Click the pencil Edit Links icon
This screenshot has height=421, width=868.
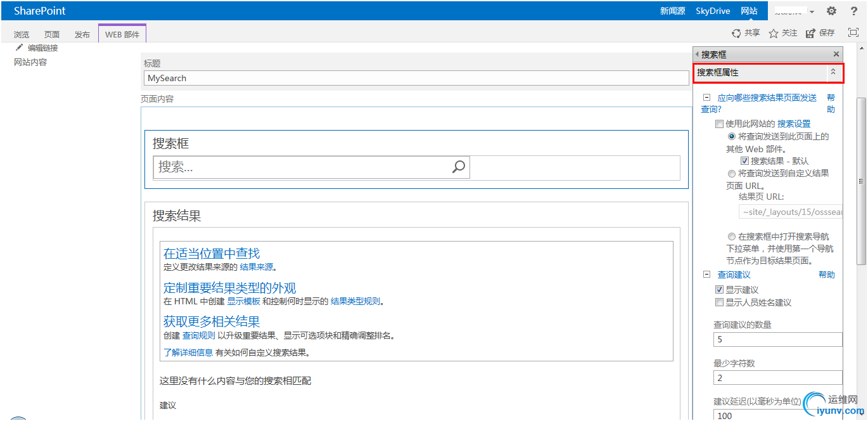click(19, 48)
